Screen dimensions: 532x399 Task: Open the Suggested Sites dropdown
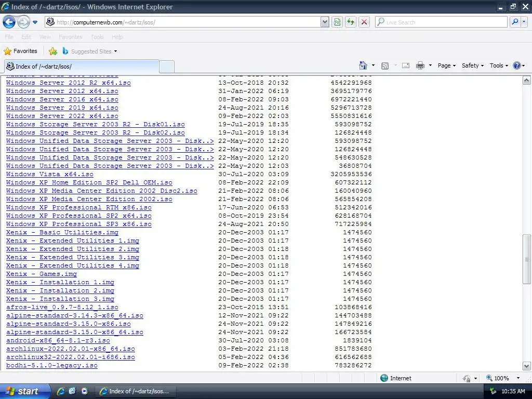(89, 51)
